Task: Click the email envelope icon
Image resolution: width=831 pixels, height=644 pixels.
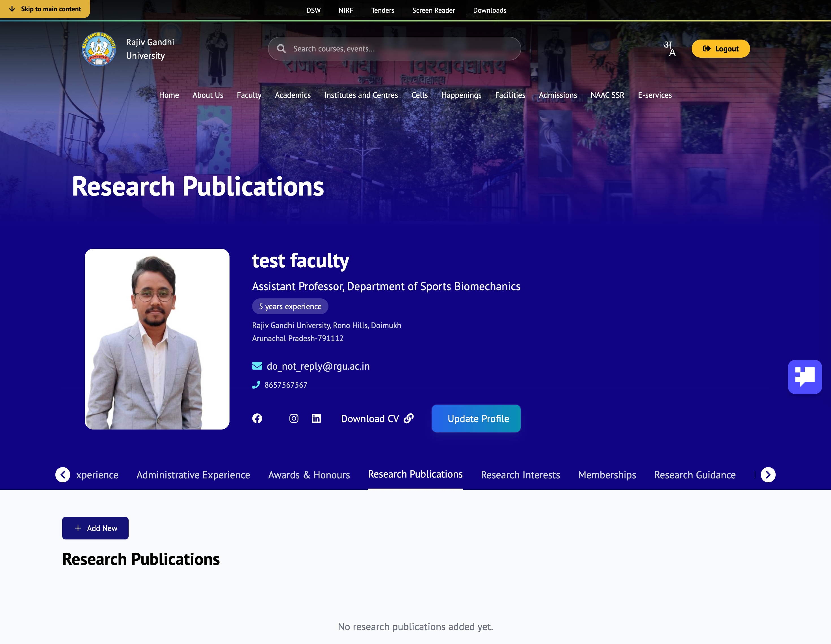Action: tap(257, 366)
